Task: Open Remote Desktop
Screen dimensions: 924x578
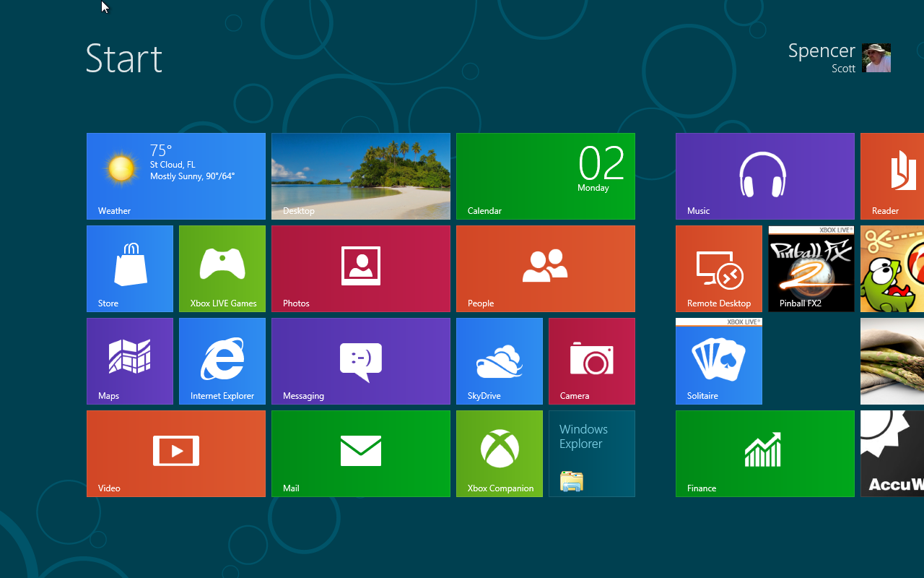Action: coord(718,268)
